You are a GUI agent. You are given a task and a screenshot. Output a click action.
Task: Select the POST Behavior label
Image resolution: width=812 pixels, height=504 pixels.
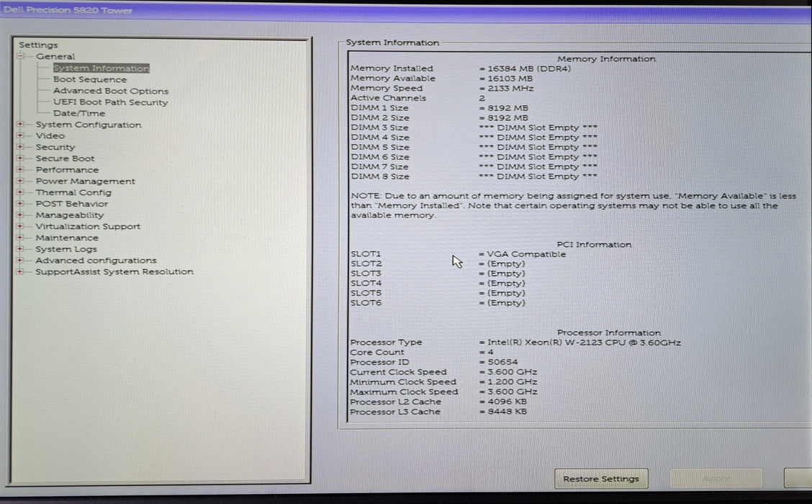pos(71,204)
